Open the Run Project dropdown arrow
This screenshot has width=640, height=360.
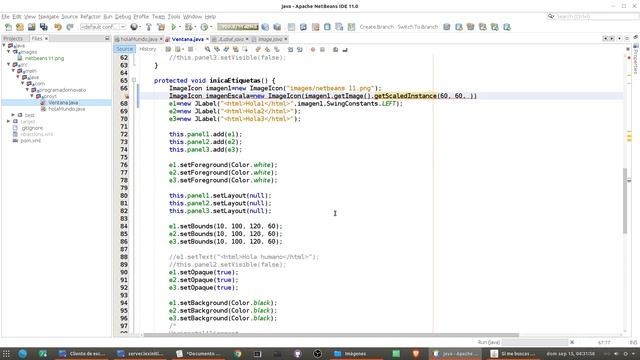180,27
